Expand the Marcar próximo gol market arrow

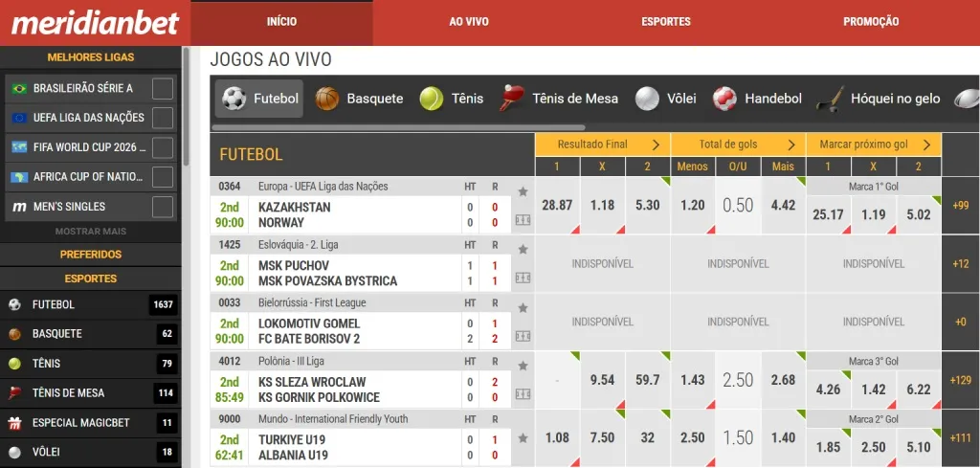(926, 145)
